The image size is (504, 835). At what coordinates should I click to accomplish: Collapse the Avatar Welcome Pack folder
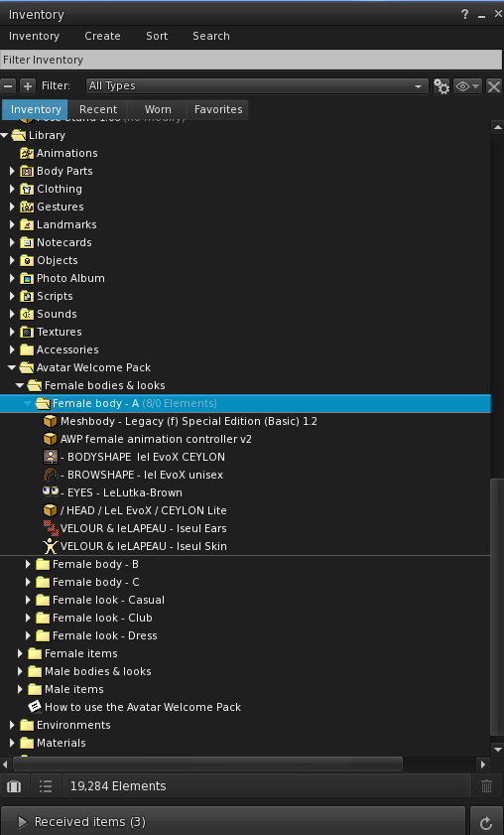tap(12, 367)
